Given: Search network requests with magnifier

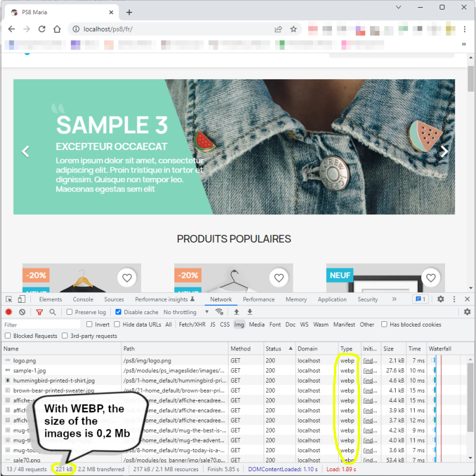Looking at the screenshot, I should click(52, 312).
